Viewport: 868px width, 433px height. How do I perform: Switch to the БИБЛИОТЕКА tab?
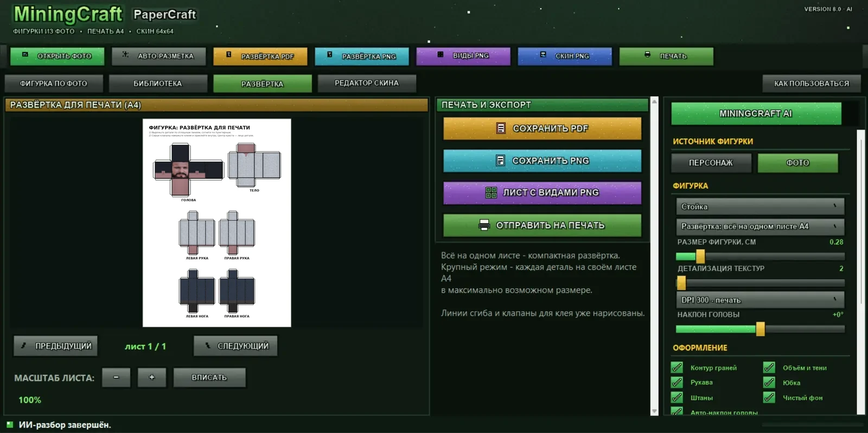158,83
